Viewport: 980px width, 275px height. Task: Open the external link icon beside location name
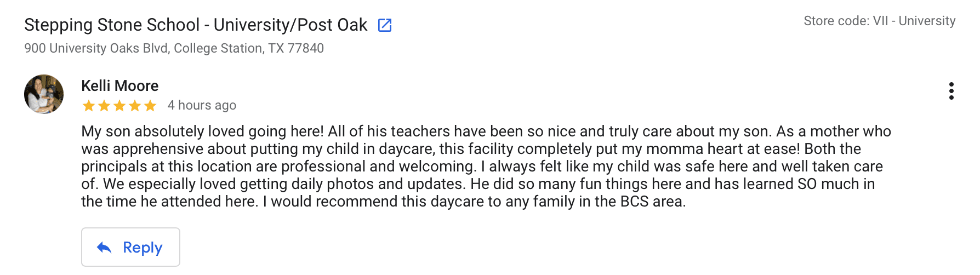click(x=385, y=25)
